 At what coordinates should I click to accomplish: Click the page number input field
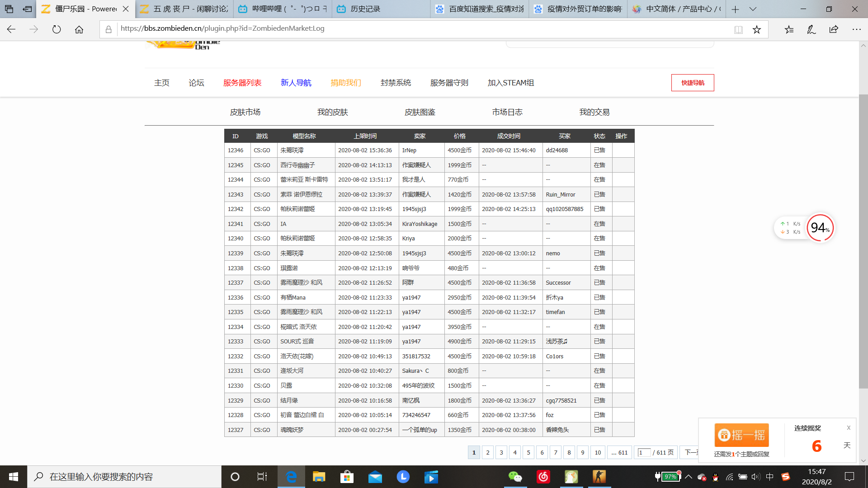tap(645, 452)
